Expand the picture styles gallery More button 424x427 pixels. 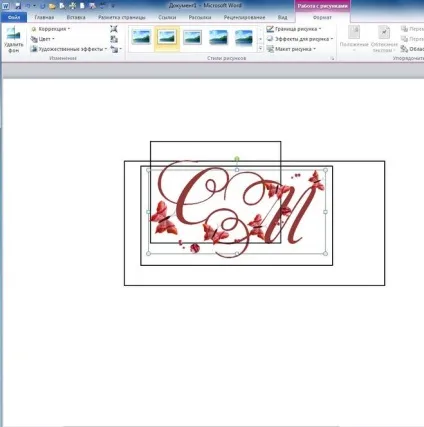tap(260, 49)
